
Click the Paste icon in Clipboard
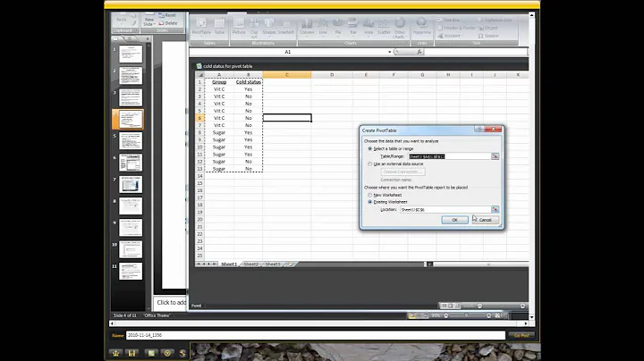coord(122,20)
